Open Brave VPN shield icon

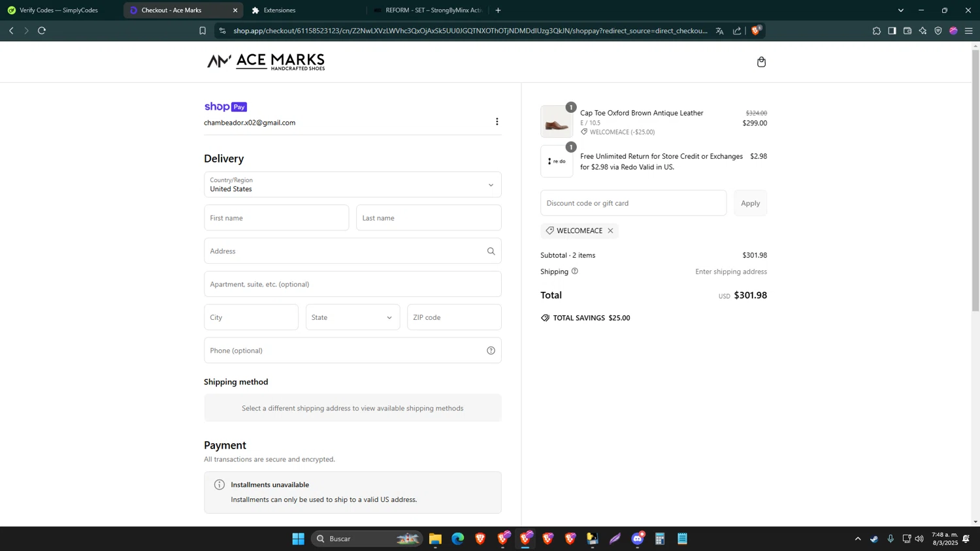[x=938, y=31]
